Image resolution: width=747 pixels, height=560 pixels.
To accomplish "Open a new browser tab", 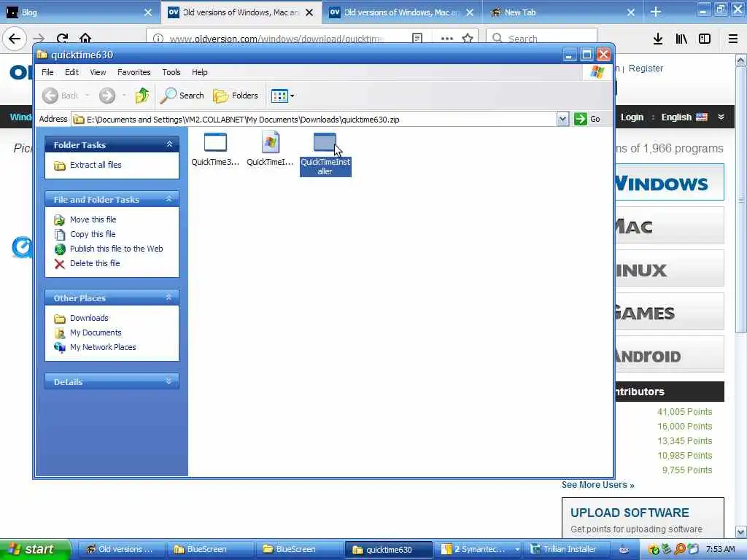I will (x=656, y=12).
